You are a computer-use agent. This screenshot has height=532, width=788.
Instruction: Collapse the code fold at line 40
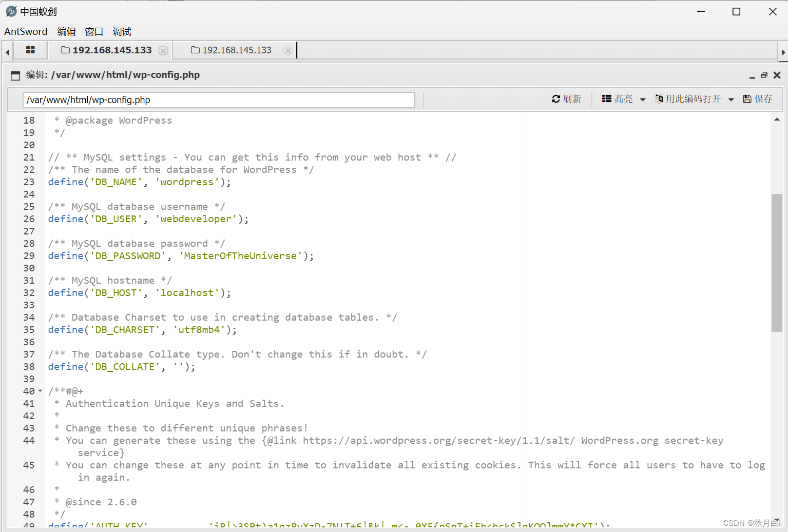[40, 391]
